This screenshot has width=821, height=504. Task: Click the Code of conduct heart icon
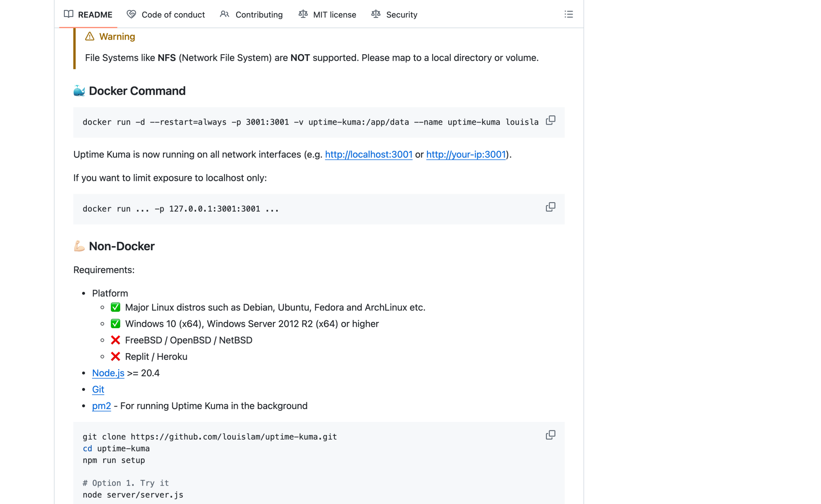(x=131, y=14)
